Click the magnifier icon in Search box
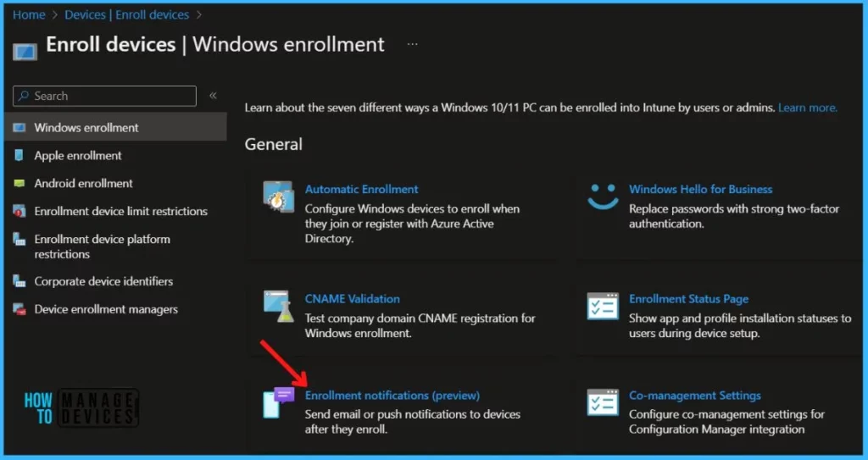 [23, 96]
